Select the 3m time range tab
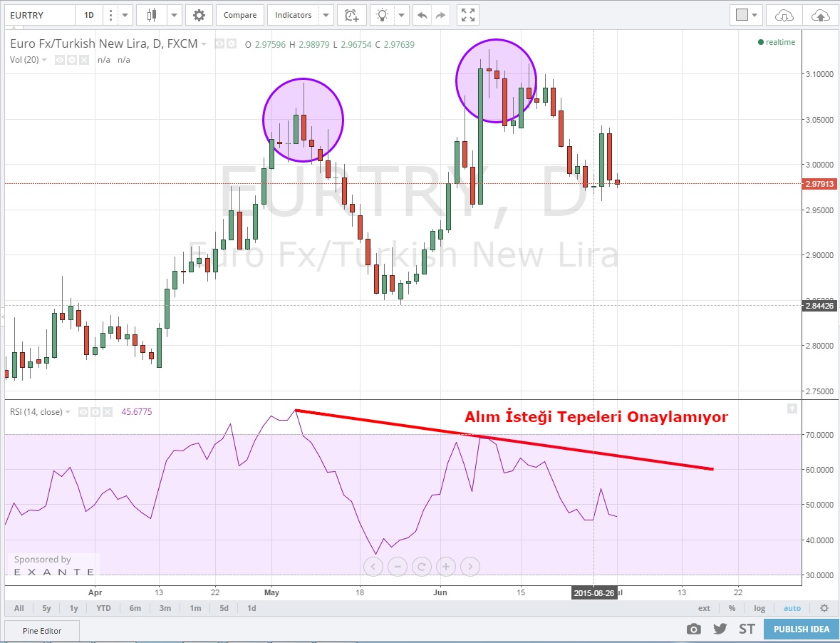The image size is (840, 643). coord(165,608)
